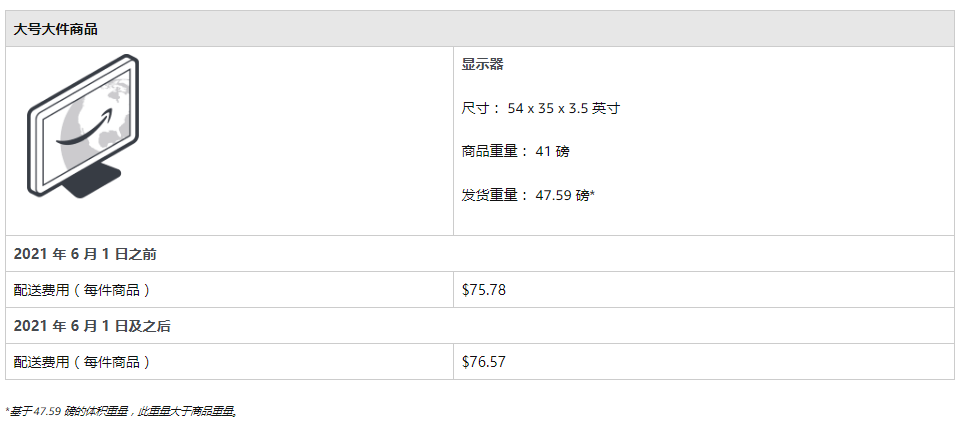Select the 大号大件商品 table header
This screenshot has width=961, height=430.
[56, 29]
